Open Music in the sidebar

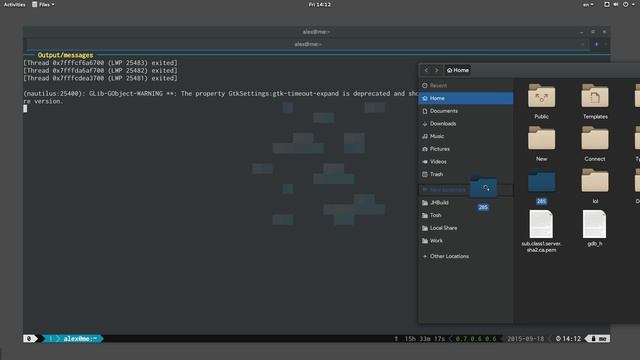(x=466, y=136)
